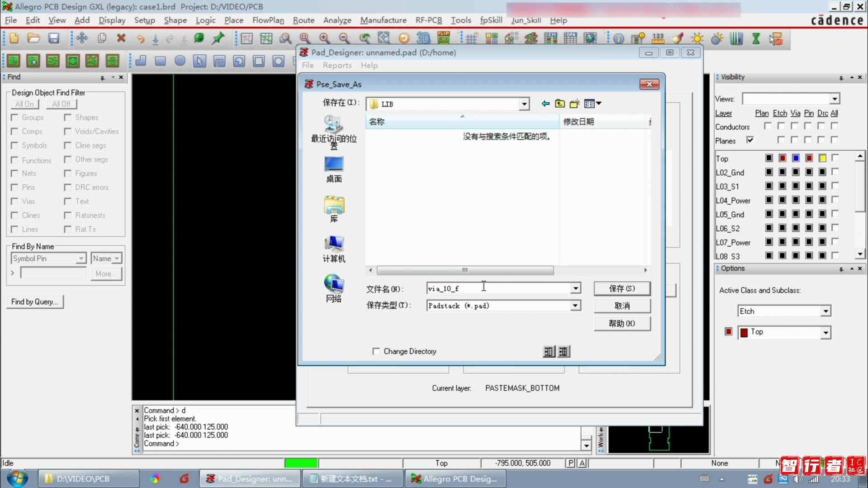This screenshot has width=868, height=488.
Task: Click the red X Delete tool
Action: coord(121,38)
